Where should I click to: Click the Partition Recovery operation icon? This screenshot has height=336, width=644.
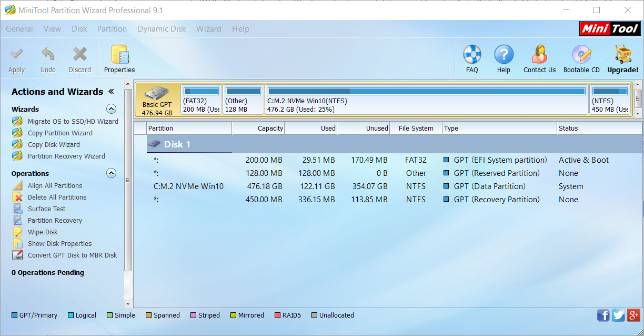(18, 220)
